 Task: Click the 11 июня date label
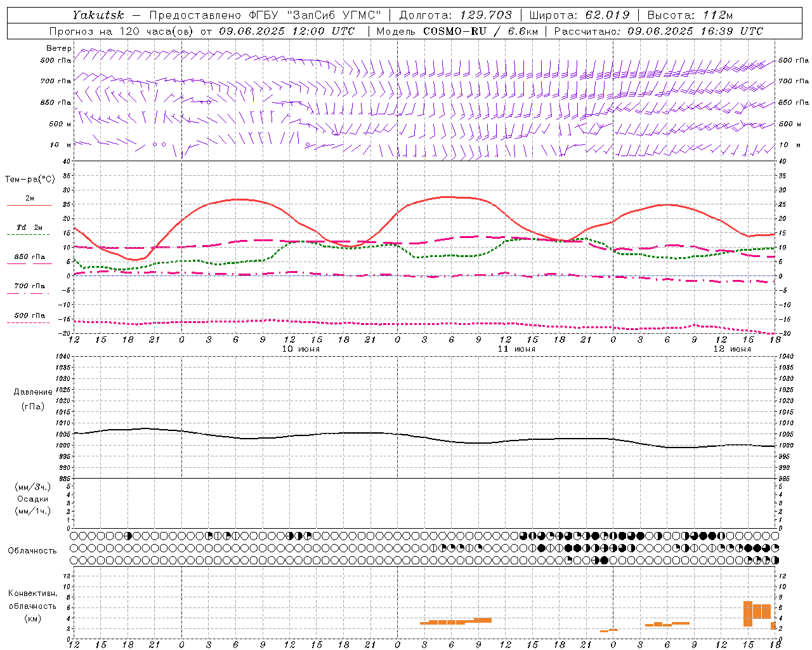516,349
